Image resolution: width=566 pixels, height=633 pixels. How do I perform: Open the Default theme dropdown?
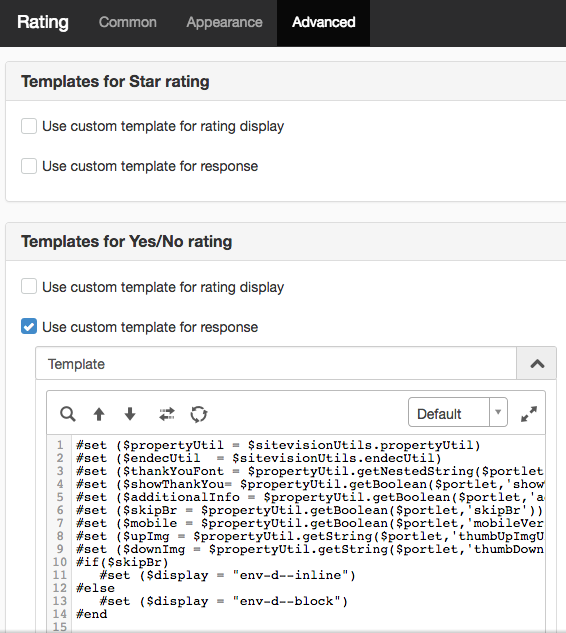(457, 412)
